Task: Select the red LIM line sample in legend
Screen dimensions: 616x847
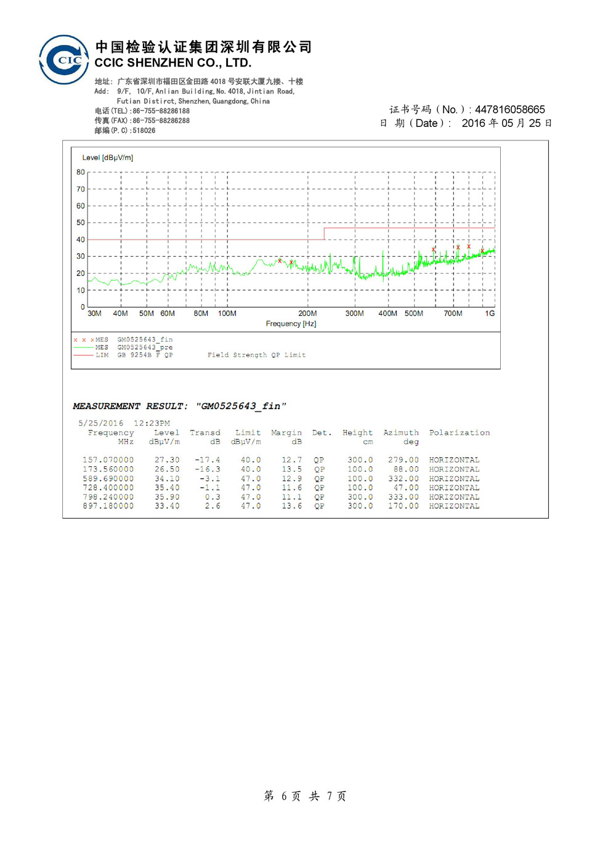Action: tap(83, 355)
